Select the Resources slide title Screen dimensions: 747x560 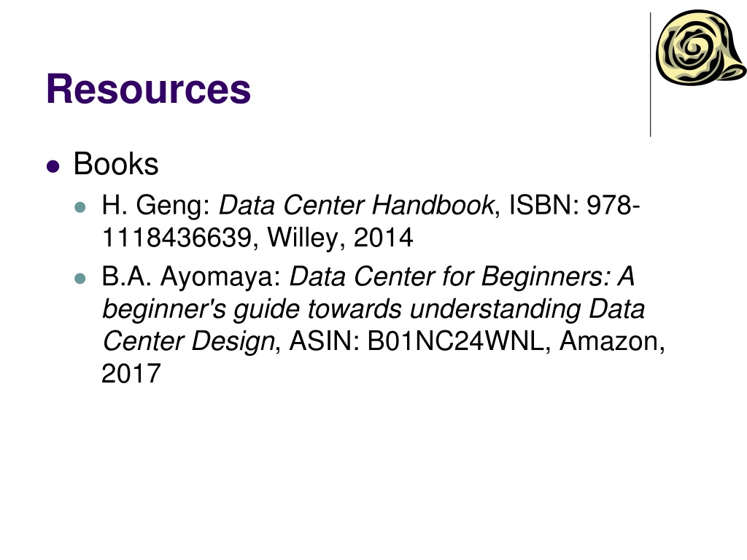coord(149,90)
